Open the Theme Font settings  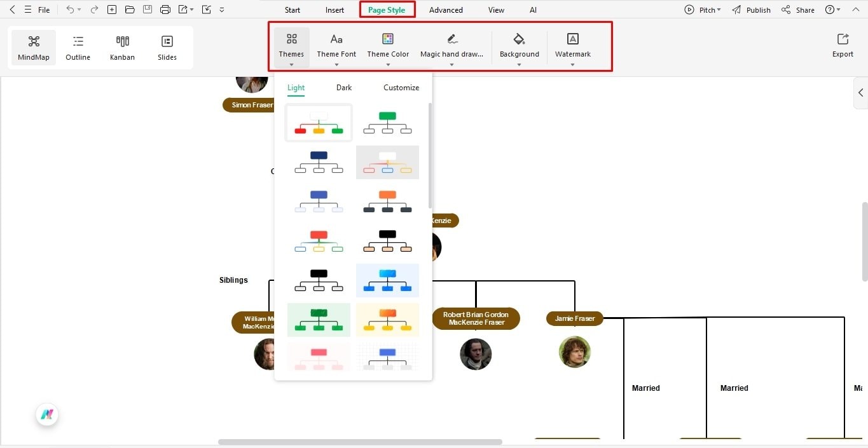336,46
